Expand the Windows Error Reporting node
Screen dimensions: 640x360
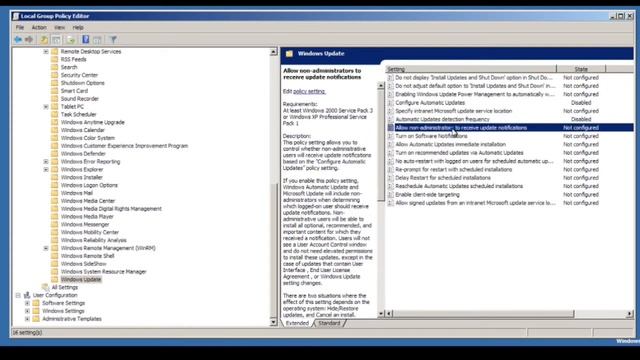point(46,162)
